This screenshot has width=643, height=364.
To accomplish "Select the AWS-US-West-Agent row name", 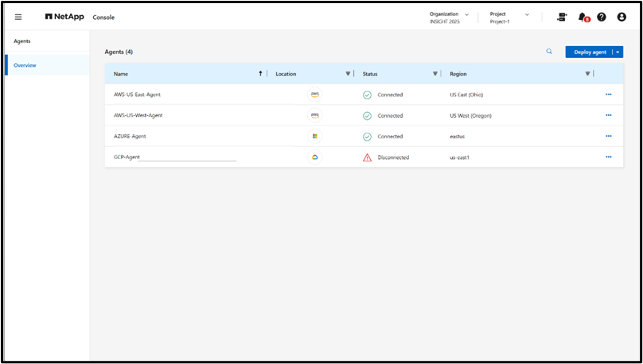I will click(138, 115).
